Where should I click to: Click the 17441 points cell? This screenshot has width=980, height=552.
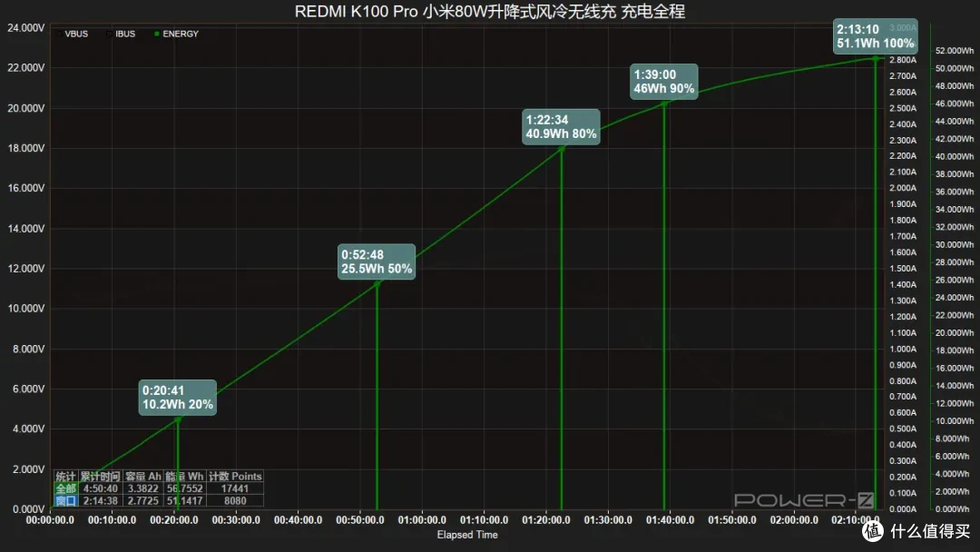[x=235, y=488]
